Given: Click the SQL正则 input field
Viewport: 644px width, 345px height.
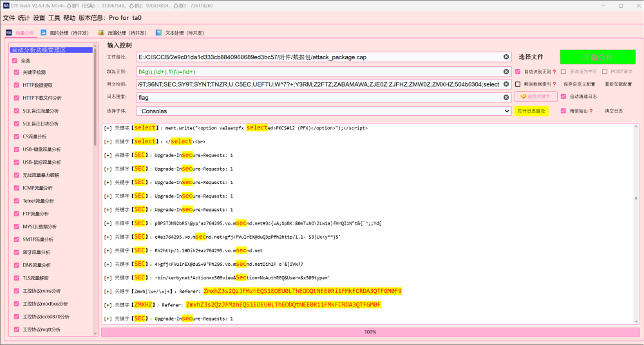Looking at the screenshot, I should click(x=324, y=71).
